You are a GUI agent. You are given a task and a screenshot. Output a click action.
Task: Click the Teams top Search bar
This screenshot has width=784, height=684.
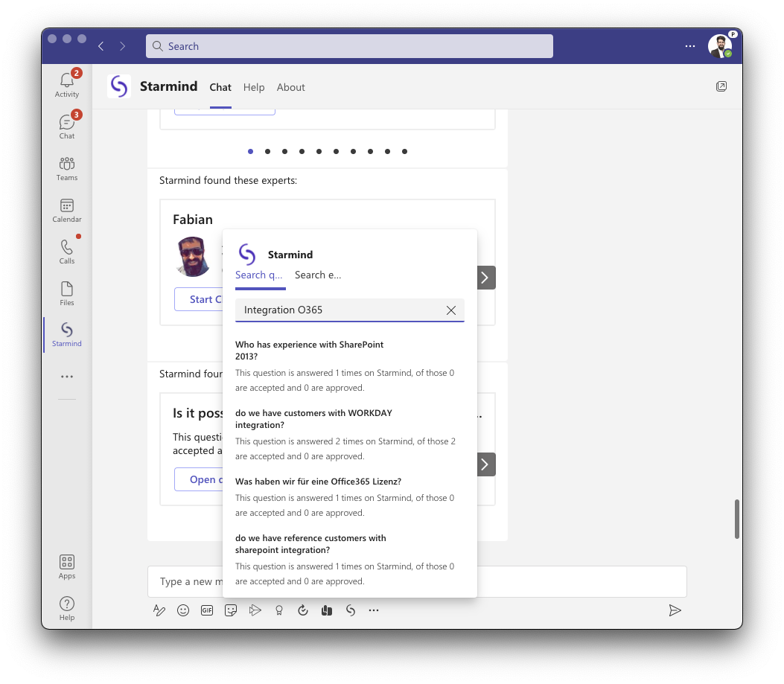point(349,46)
